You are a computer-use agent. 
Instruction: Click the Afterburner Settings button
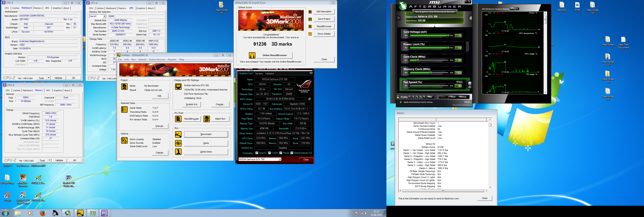click(x=462, y=97)
